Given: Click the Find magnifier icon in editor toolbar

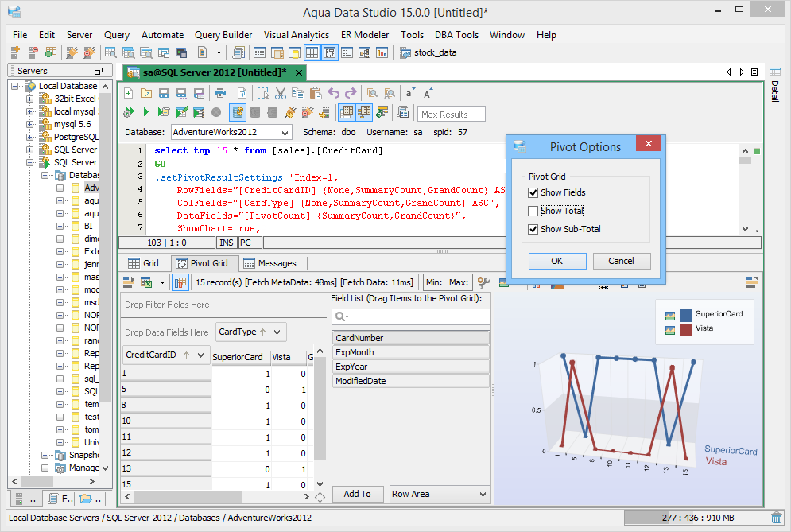Looking at the screenshot, I should (372, 93).
